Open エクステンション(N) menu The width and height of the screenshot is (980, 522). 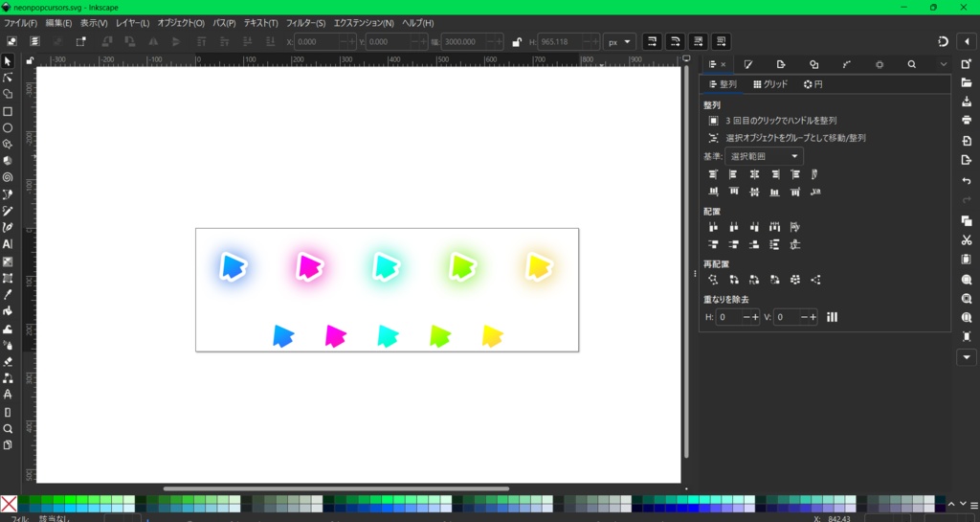point(364,23)
